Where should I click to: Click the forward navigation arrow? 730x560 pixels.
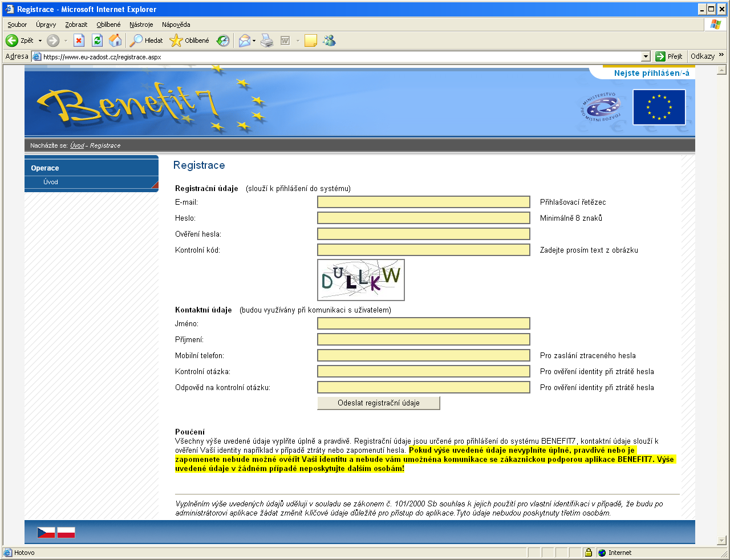pos(53,40)
